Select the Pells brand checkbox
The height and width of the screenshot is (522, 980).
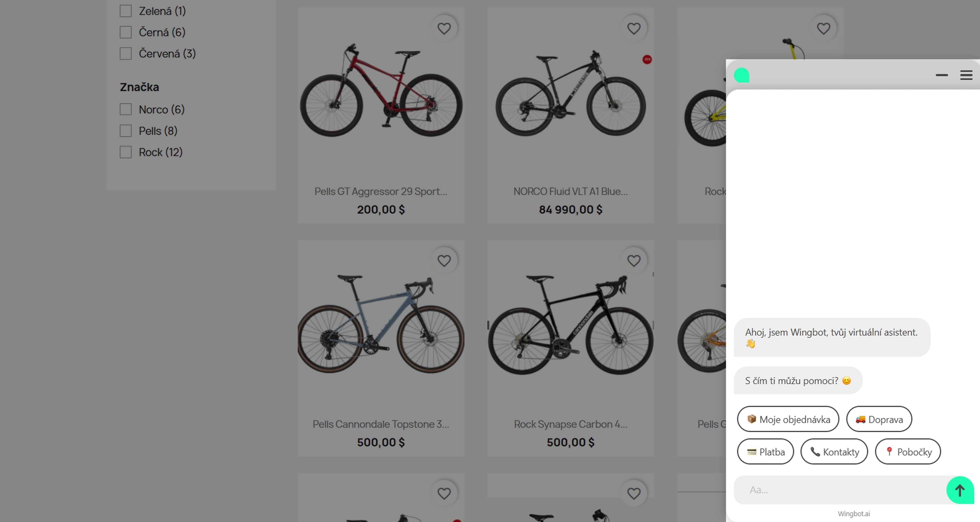(125, 131)
